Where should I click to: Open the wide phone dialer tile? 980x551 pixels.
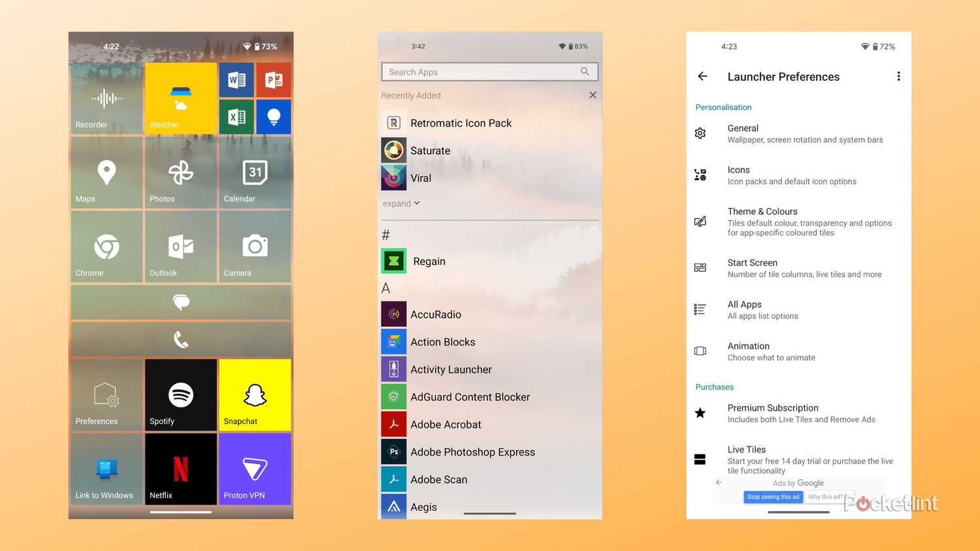181,339
